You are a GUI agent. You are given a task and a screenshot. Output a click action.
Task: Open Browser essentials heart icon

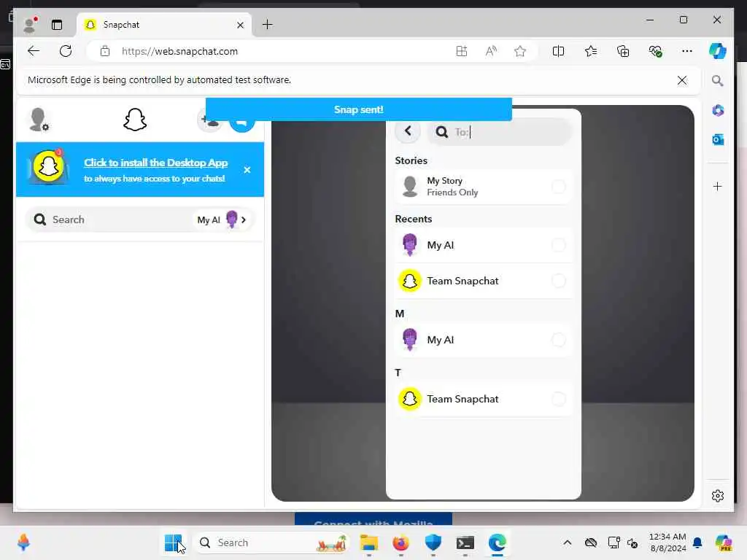656,51
